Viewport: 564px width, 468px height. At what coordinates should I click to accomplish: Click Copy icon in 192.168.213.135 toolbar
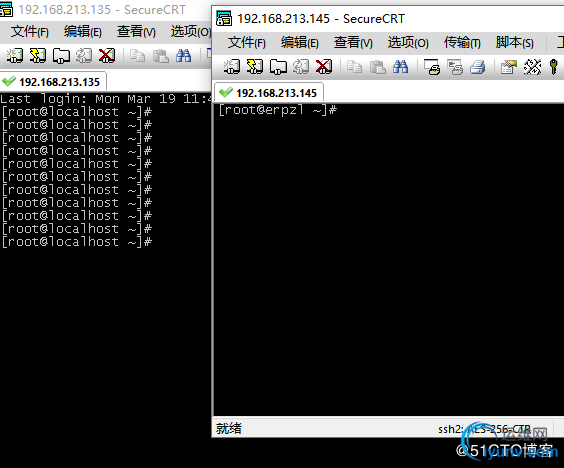click(137, 56)
